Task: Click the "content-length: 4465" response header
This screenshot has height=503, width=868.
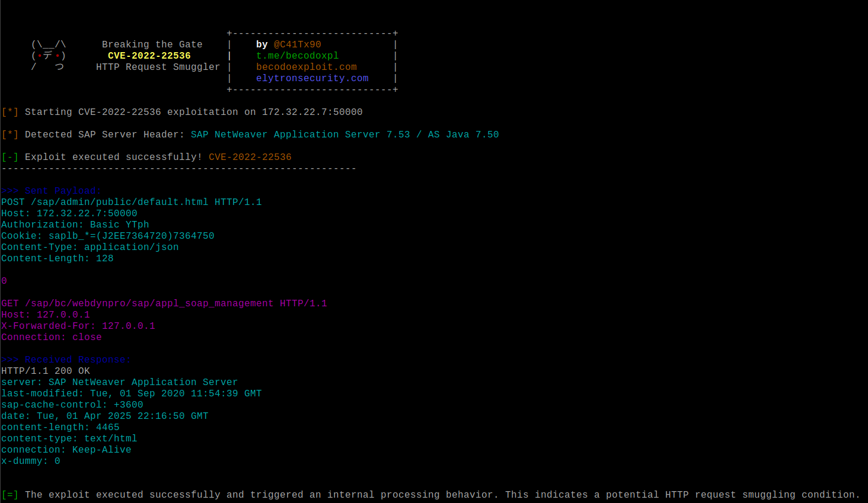Action: point(60,427)
